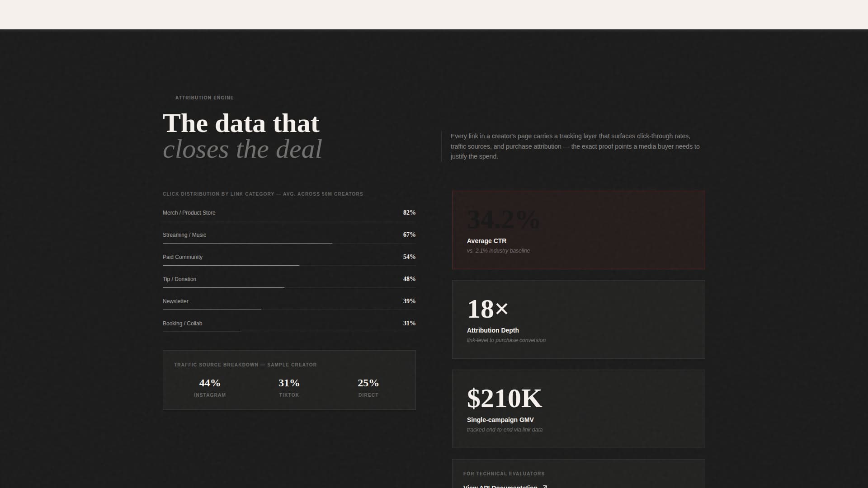This screenshot has height=488, width=868.
Task: Click the 'Merch / Product Store' row label
Action: [x=189, y=213]
